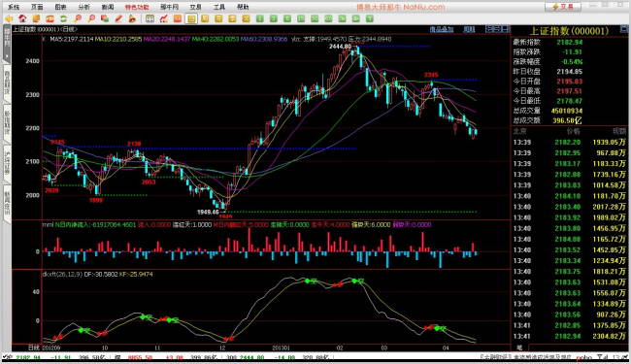Click the yellow back arrow toolbar icon
631x364 pixels.
9,18
